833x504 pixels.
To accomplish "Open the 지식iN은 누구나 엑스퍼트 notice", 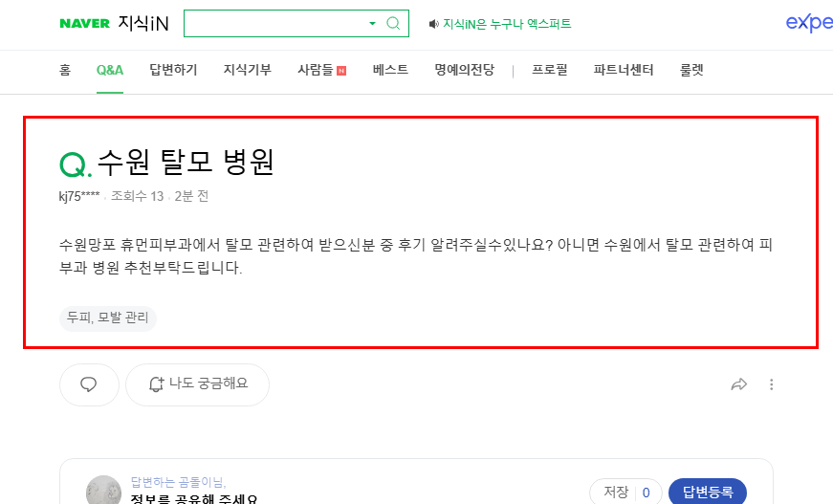I will (x=507, y=24).
